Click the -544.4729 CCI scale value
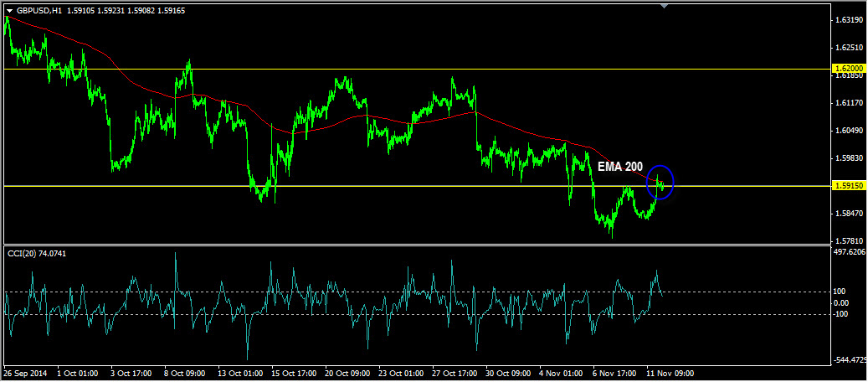The height and width of the screenshot is (382, 868). pos(850,360)
